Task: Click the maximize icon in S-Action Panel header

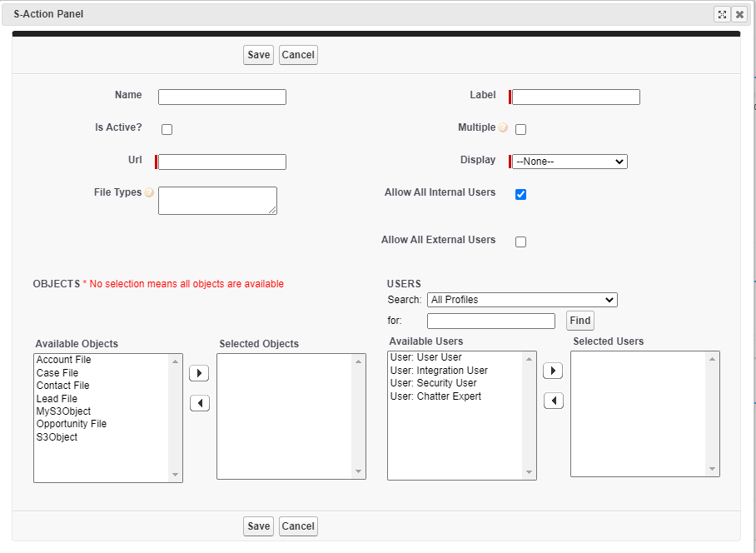Action: coord(722,14)
